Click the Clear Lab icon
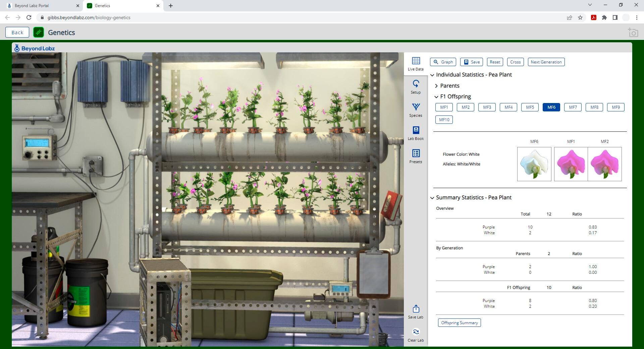This screenshot has width=644, height=349. coord(416,335)
